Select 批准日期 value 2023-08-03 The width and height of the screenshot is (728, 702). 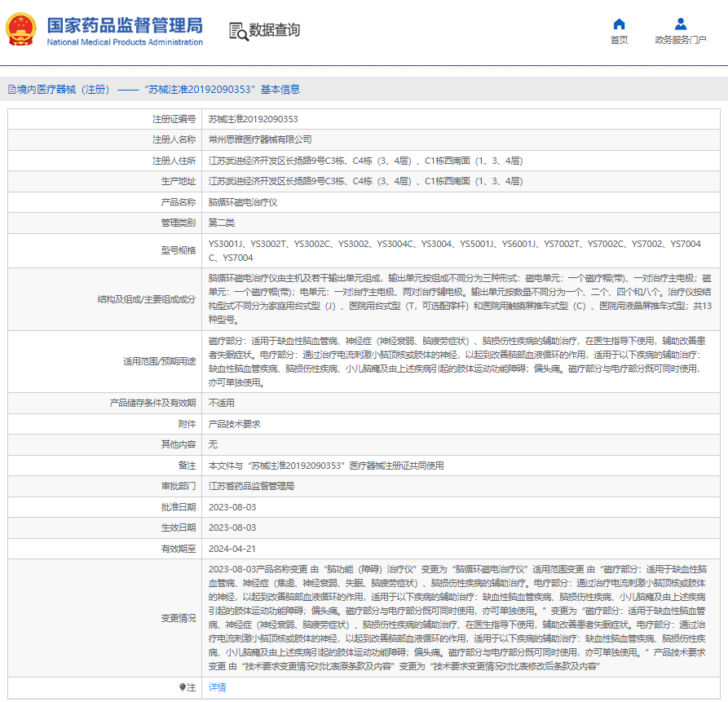pyautogui.click(x=232, y=507)
